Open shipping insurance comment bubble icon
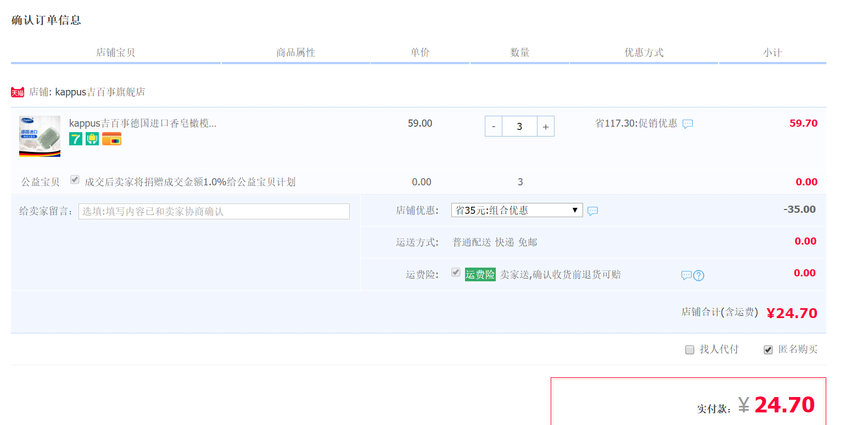The width and height of the screenshot is (868, 425). 686,275
